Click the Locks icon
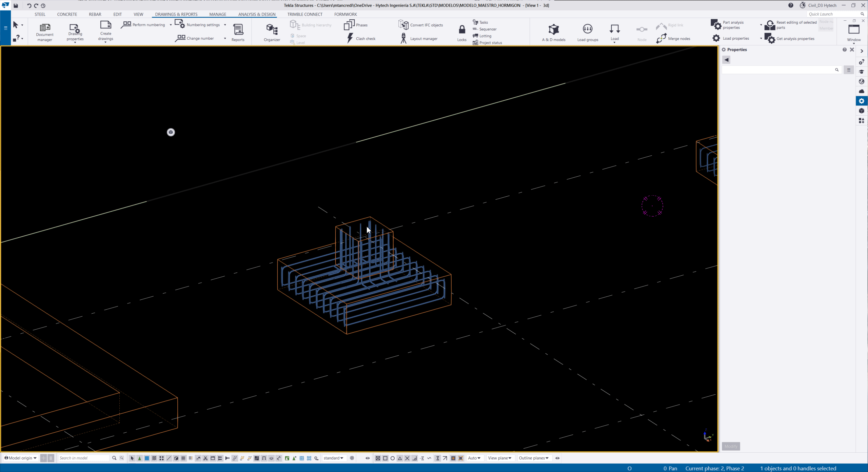This screenshot has width=868, height=472. [x=461, y=32]
